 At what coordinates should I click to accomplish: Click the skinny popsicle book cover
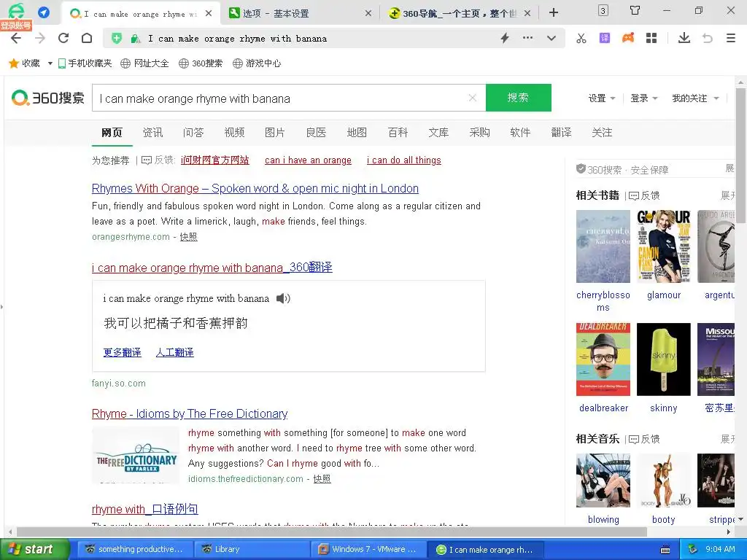(664, 359)
